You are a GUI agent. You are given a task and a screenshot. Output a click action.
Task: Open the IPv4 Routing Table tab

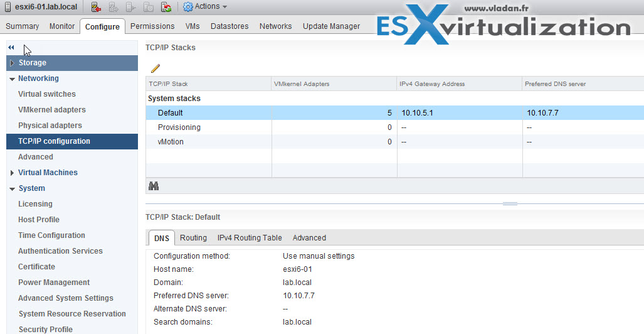(x=250, y=238)
